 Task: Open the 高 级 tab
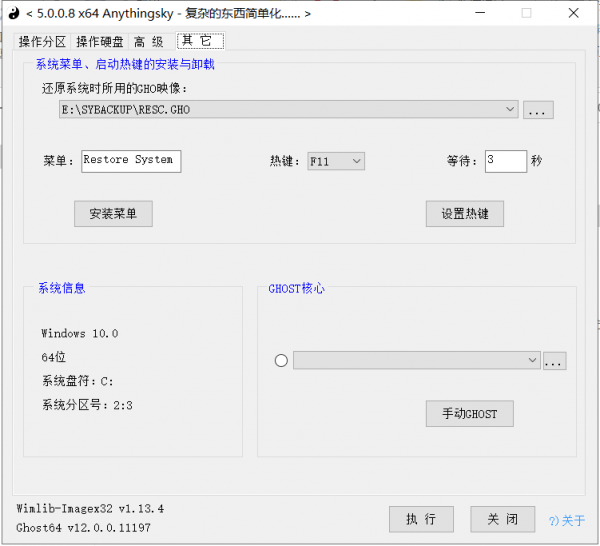tap(149, 41)
